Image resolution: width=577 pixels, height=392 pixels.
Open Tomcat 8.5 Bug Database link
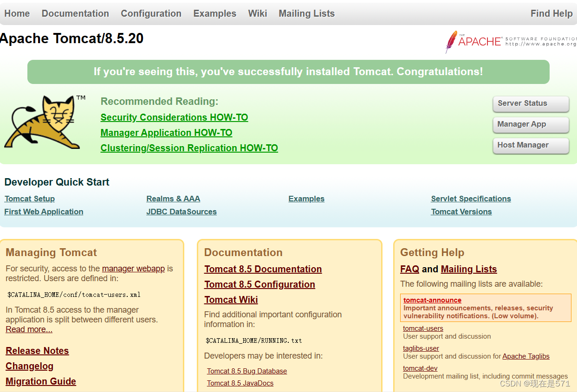click(247, 371)
